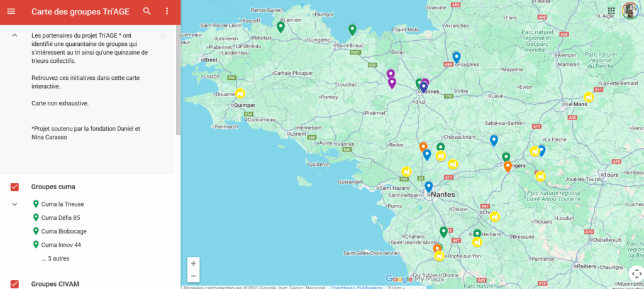This screenshot has height=289, width=644.
Task: Zoom in on the map
Action: pos(194,263)
